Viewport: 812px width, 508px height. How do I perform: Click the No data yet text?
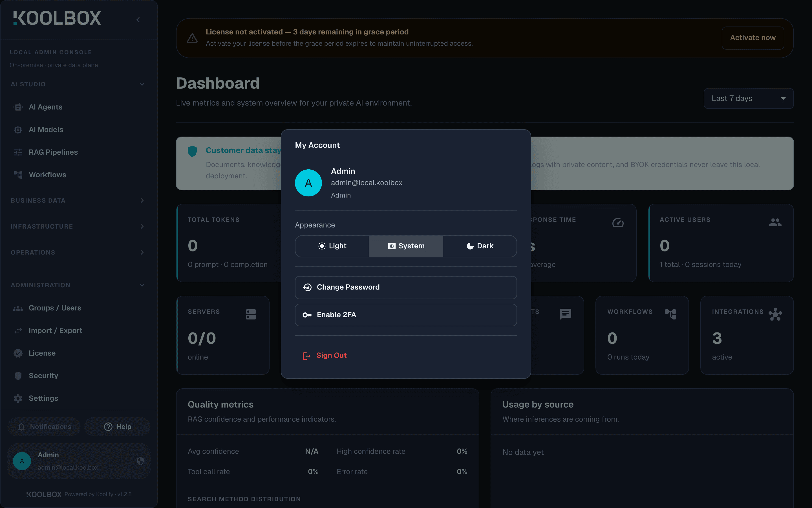[523, 453]
